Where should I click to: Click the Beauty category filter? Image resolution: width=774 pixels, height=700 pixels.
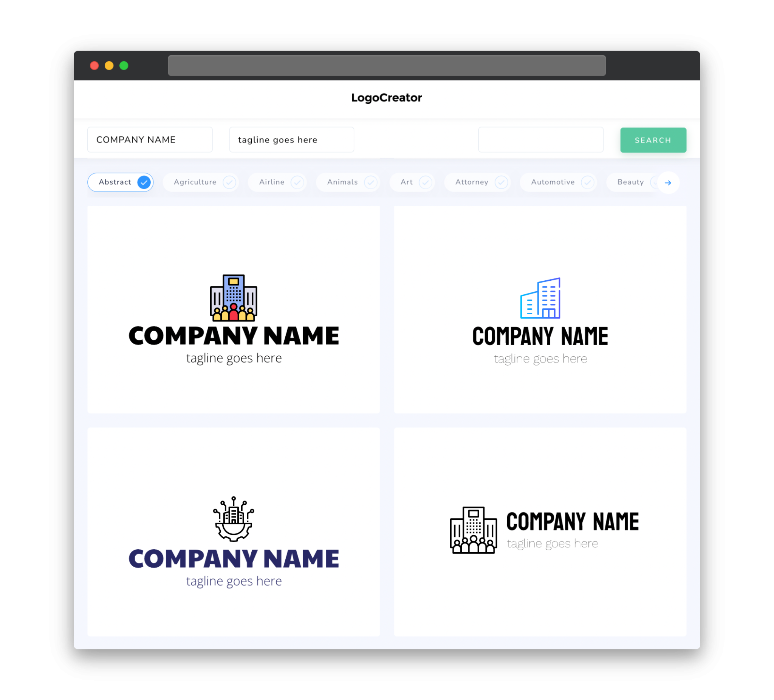[x=630, y=182]
